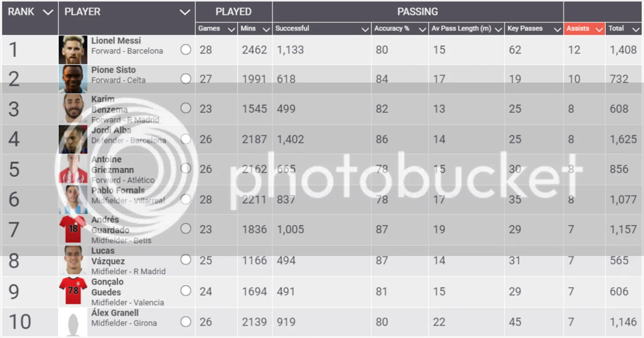Select the radio button beside Álex Granell
Image resolution: width=644 pixels, height=338 pixels.
tap(186, 322)
